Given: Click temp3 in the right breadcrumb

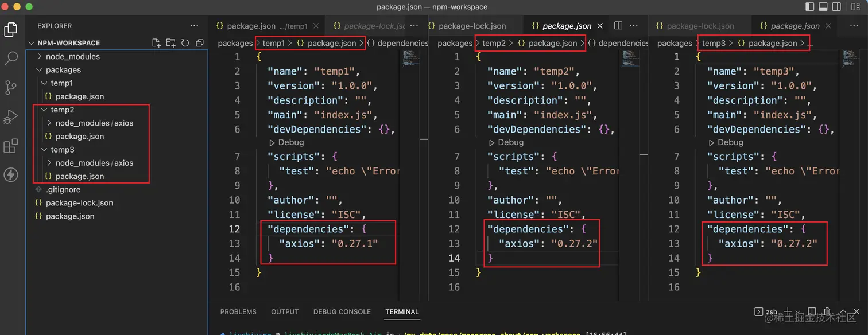Looking at the screenshot, I should (x=714, y=43).
